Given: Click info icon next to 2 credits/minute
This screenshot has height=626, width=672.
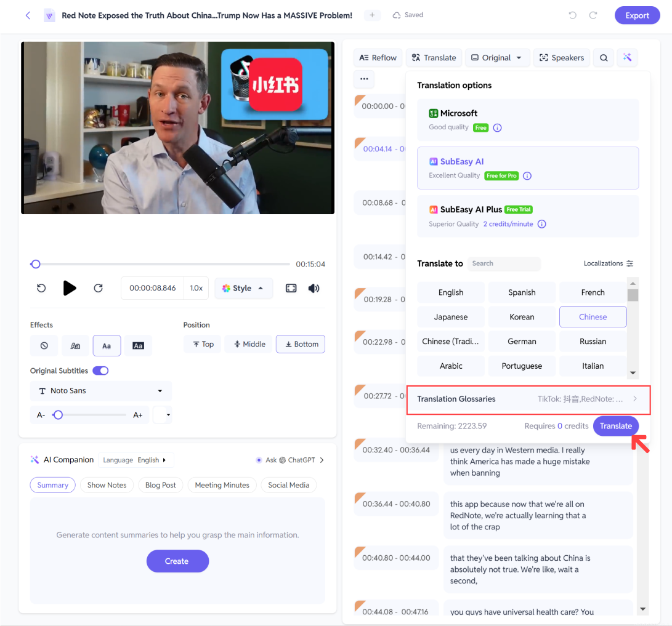Looking at the screenshot, I should [x=541, y=224].
